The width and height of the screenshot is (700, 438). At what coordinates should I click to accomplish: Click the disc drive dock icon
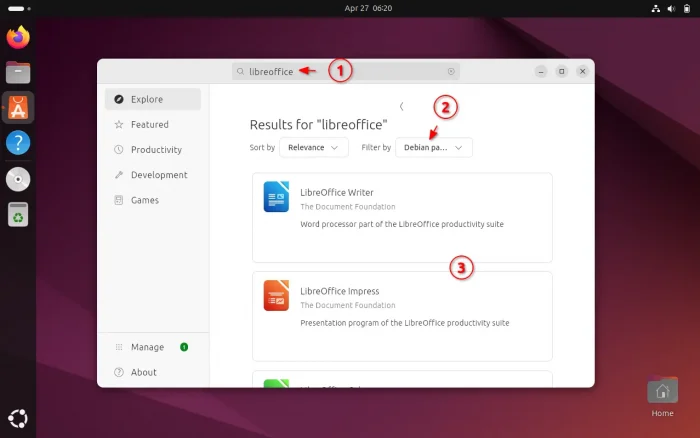point(18,179)
